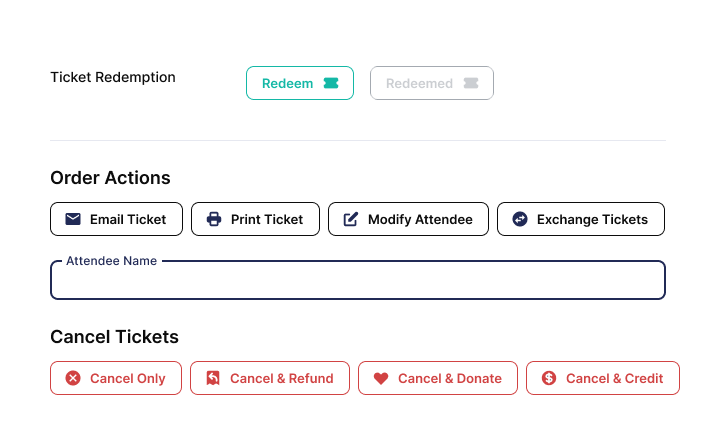Choose Cancel & Credit text
Image resolution: width=716 pixels, height=445 pixels.
click(x=615, y=378)
